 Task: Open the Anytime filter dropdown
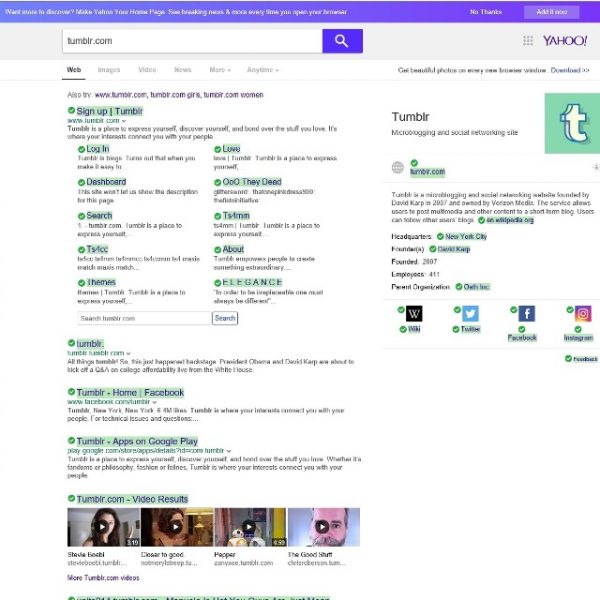262,70
